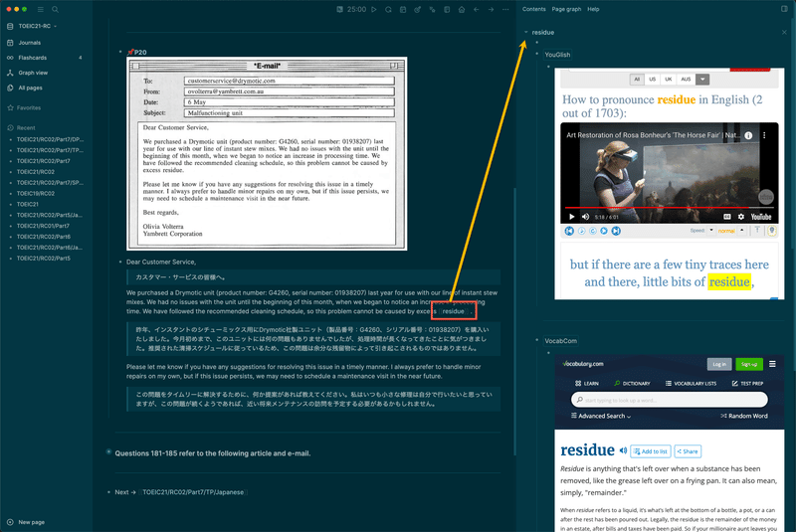The image size is (796, 532).
Task: Select the UK accent filter
Action: [668, 80]
